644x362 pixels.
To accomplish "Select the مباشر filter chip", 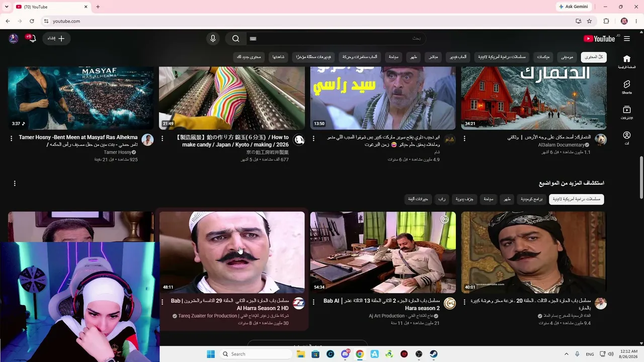I will coord(433,57).
